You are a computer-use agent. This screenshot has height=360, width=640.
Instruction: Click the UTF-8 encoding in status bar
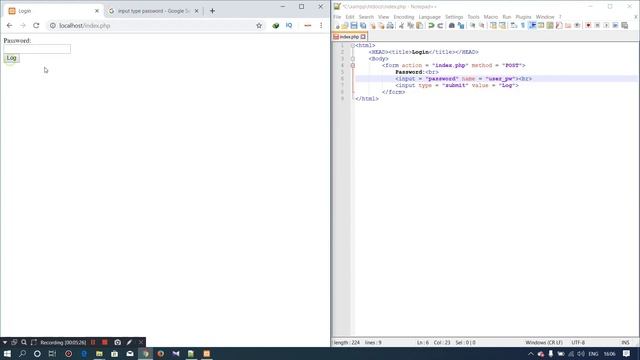(x=578, y=342)
